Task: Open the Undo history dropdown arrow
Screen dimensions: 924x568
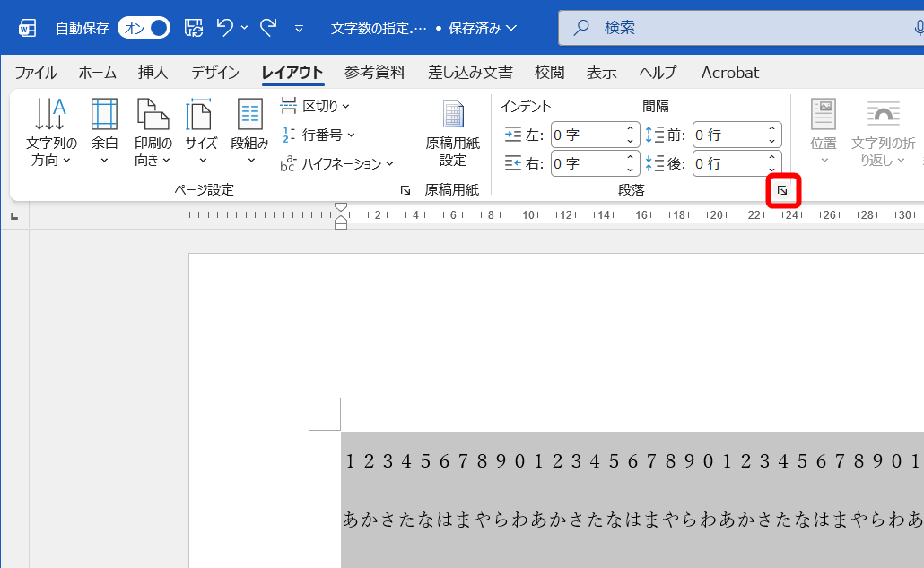Action: pos(244,28)
